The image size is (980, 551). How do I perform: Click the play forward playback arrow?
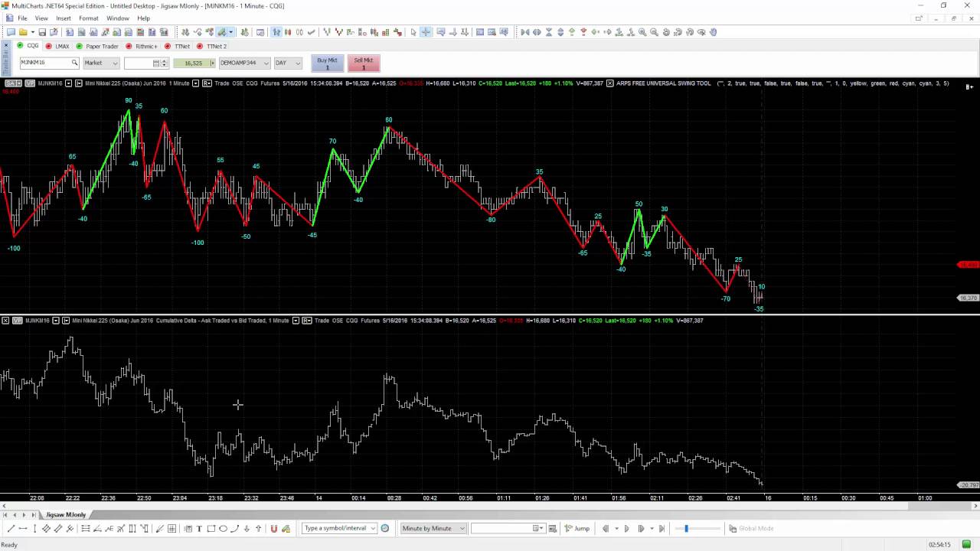pyautogui.click(x=627, y=528)
